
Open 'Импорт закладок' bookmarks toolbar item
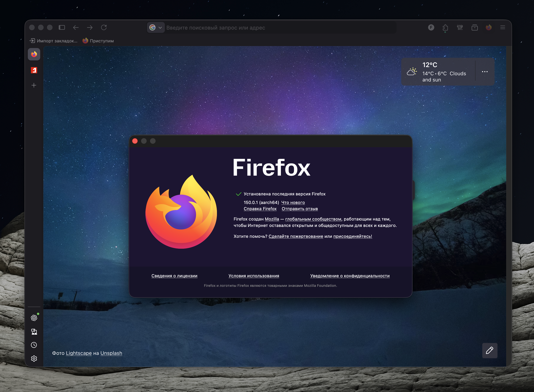coord(54,41)
